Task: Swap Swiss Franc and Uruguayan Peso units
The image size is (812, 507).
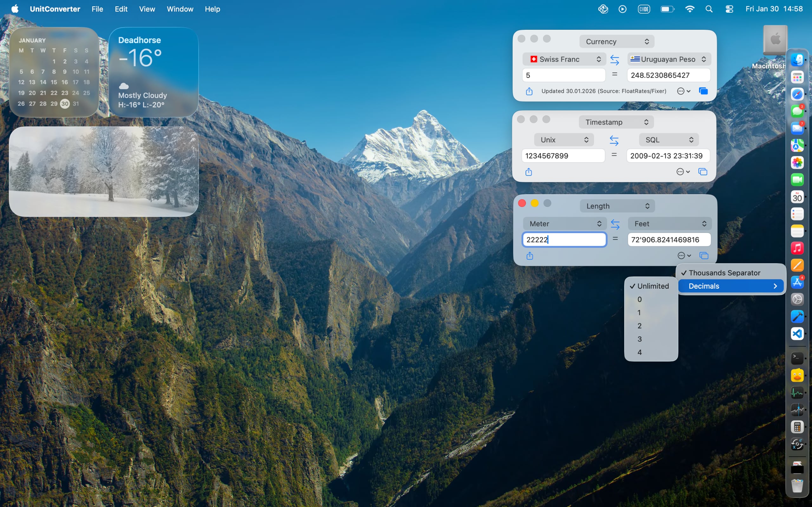Action: click(x=614, y=60)
